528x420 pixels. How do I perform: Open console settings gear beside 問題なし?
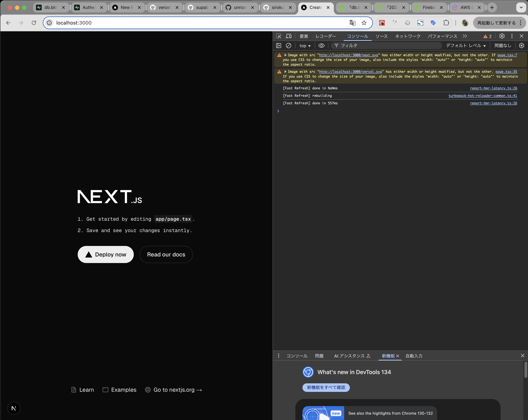(522, 46)
